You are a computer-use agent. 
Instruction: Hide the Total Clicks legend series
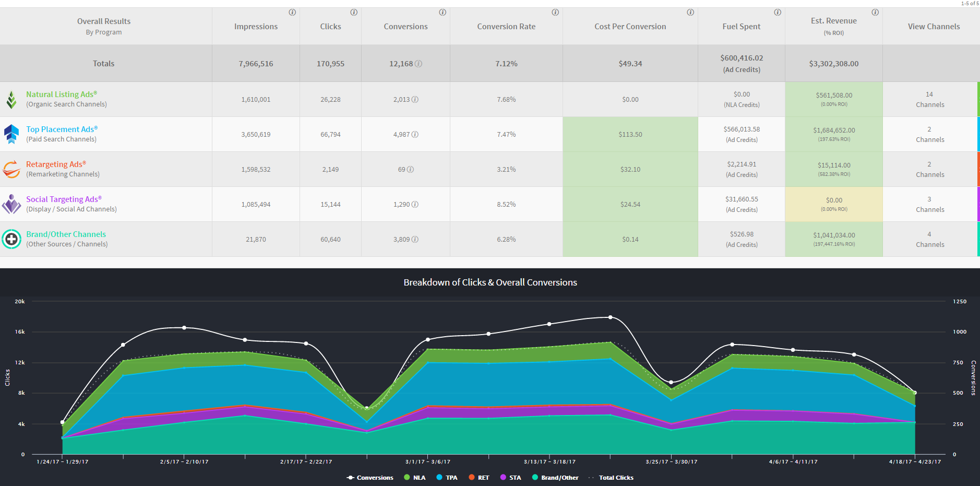click(x=611, y=478)
